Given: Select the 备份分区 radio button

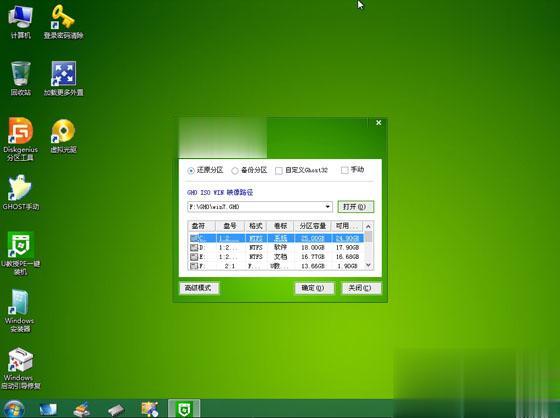Looking at the screenshot, I should pos(235,171).
